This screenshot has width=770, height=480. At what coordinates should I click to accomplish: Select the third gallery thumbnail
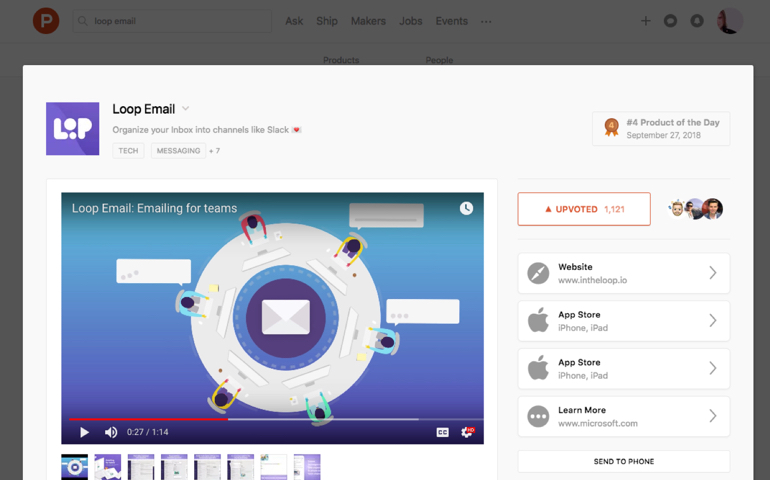(141, 467)
